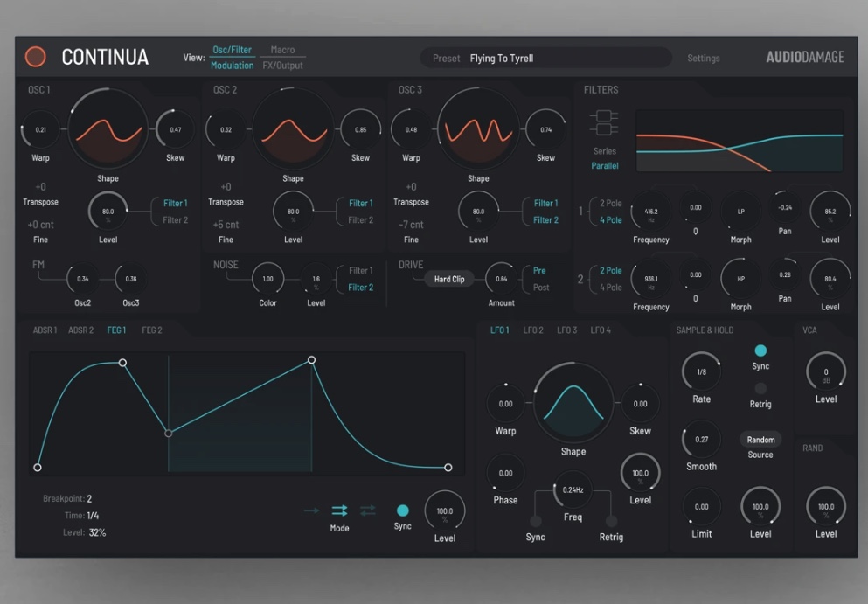Click the LFO 1 shape waveform display
The image size is (868, 604).
(573, 402)
